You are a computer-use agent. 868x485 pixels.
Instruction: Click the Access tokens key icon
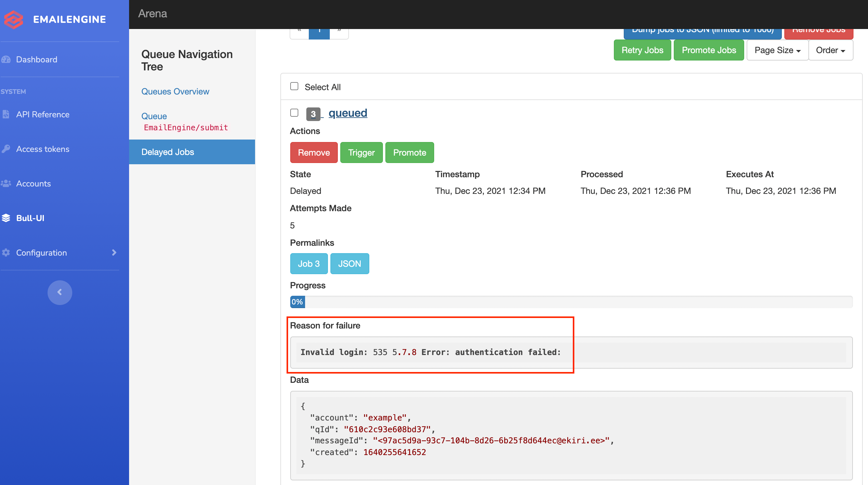6,149
